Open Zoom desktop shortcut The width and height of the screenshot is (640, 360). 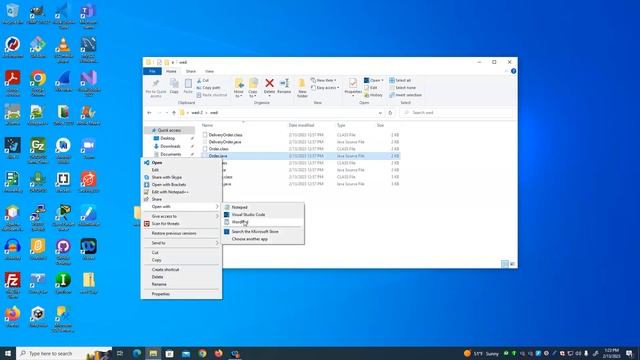[x=89, y=149]
